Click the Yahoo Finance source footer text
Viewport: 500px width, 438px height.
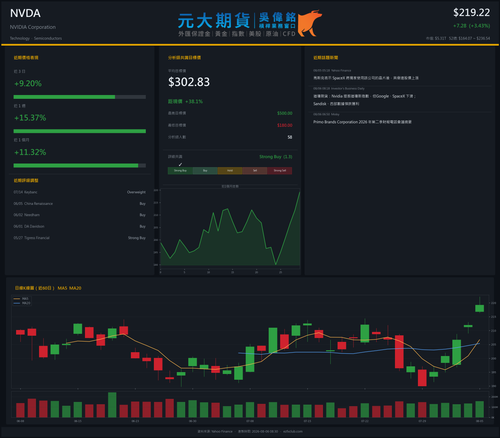pyautogui.click(x=215, y=431)
